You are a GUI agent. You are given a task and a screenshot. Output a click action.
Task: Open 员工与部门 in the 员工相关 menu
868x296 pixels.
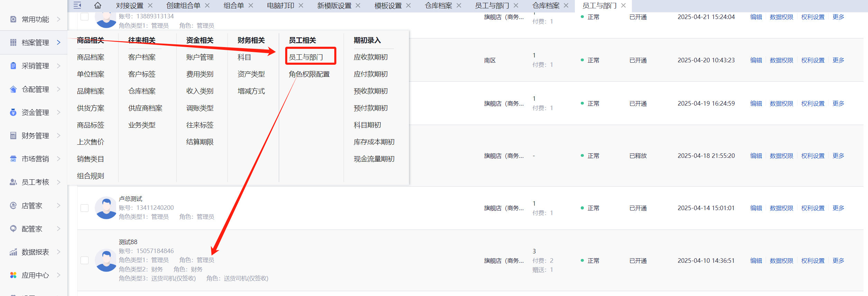(306, 57)
